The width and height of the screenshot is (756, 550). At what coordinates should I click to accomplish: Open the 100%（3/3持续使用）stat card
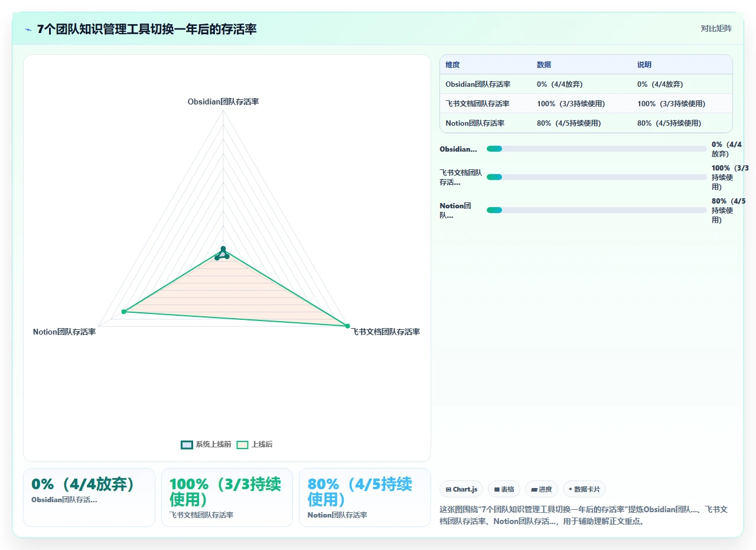click(x=227, y=497)
